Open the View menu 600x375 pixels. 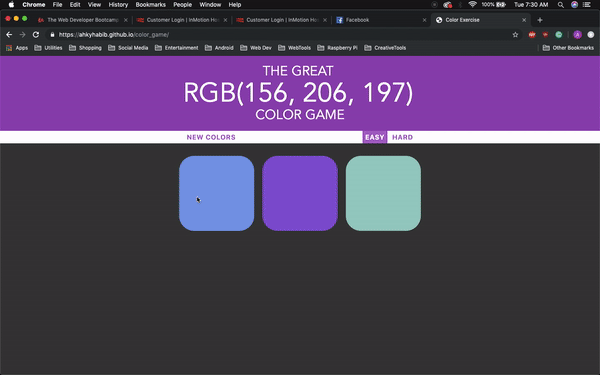tap(94, 5)
